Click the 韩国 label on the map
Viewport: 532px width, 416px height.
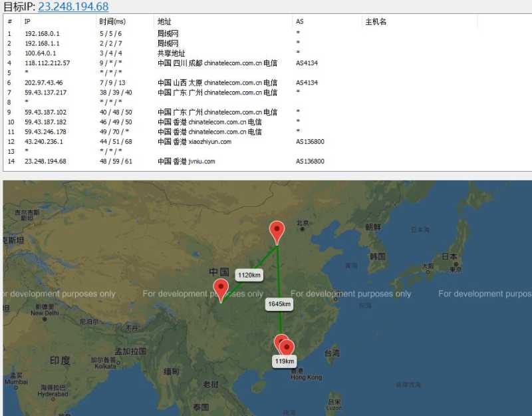(x=378, y=256)
